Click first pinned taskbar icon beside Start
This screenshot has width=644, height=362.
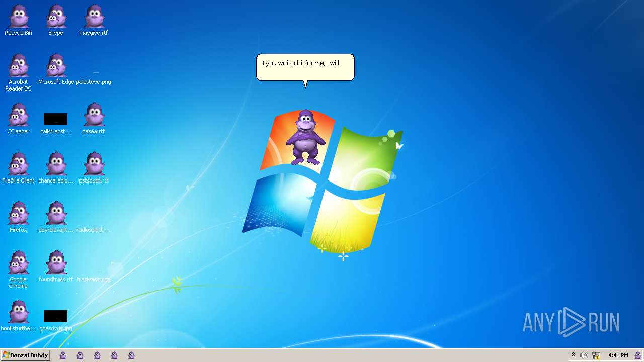click(63, 355)
